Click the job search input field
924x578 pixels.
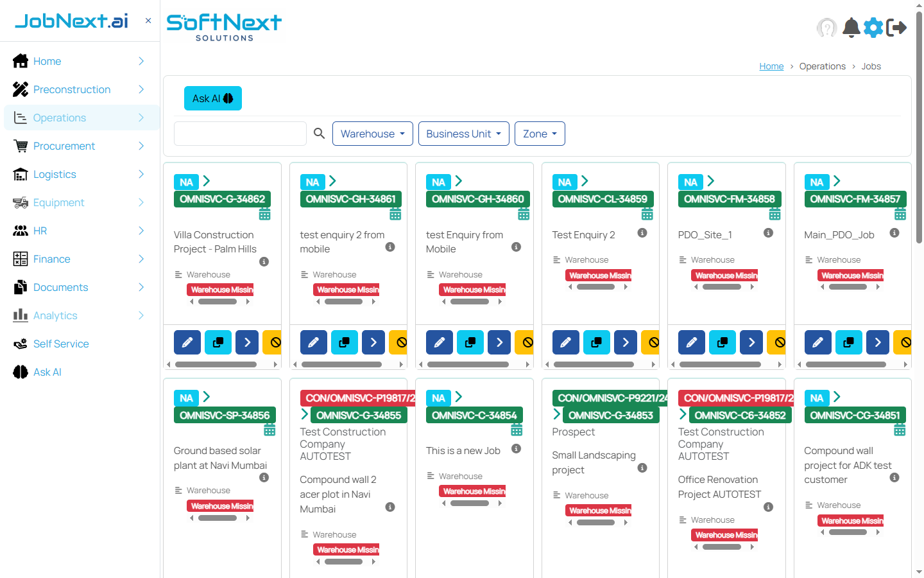(240, 134)
